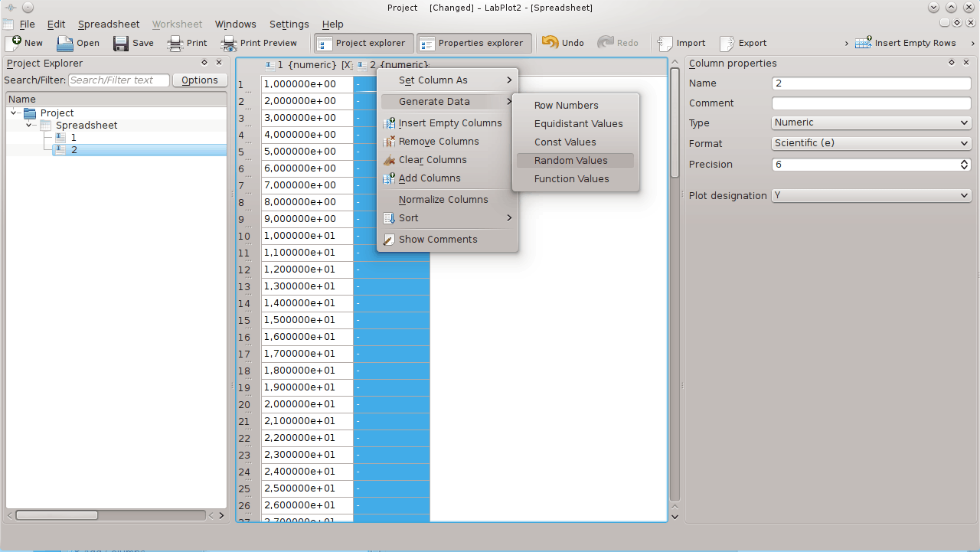Click the Export toolbar icon
This screenshot has width=980, height=552.
click(727, 43)
